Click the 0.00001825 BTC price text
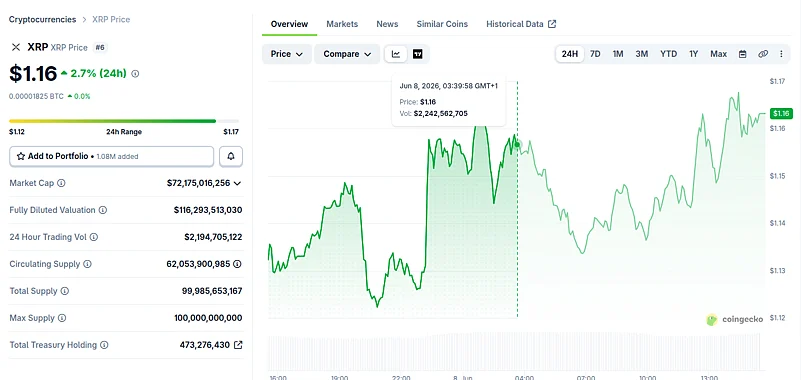Image resolution: width=801 pixels, height=380 pixels. tap(36, 96)
